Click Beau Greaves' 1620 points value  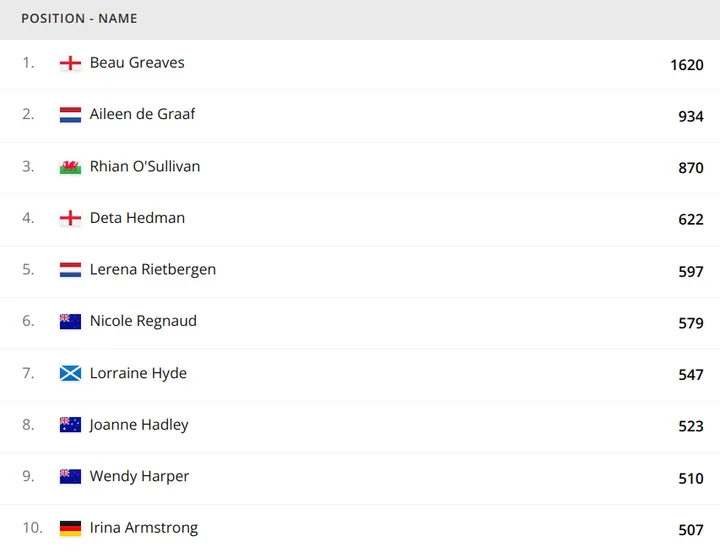click(687, 65)
